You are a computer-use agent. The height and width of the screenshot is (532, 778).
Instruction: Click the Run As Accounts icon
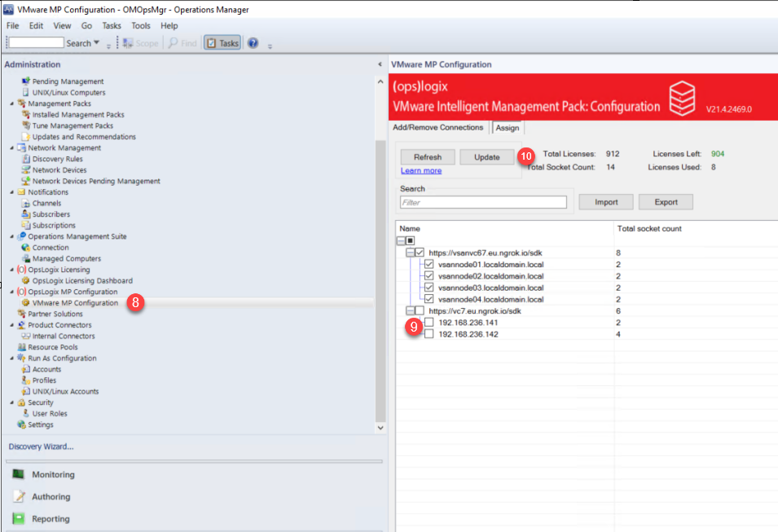[26, 369]
